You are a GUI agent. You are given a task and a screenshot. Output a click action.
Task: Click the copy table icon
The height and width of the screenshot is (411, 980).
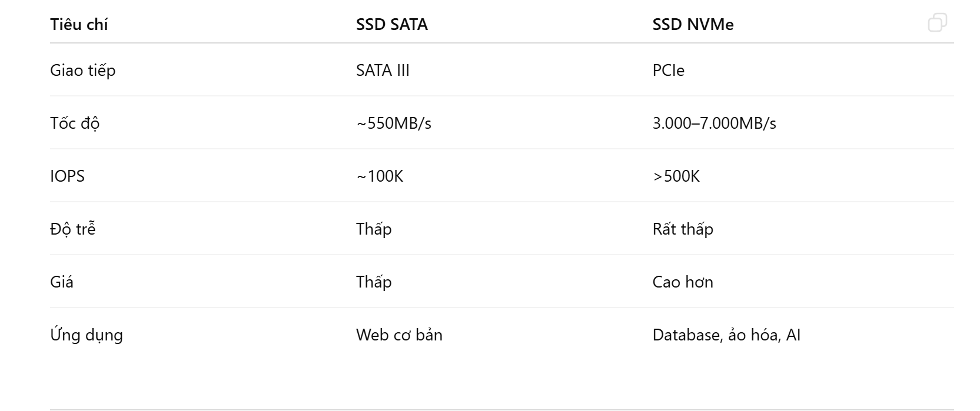point(937,23)
